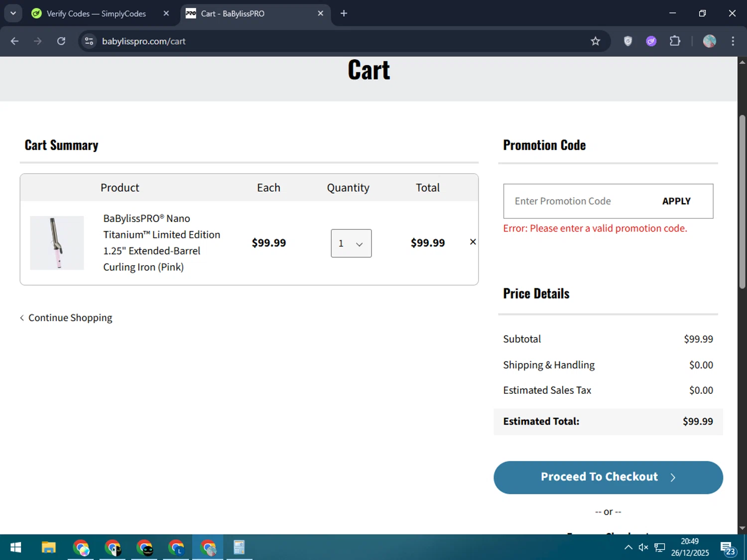Open the Chrome profile avatar
Viewport: 747px width, 560px height.
710,41
